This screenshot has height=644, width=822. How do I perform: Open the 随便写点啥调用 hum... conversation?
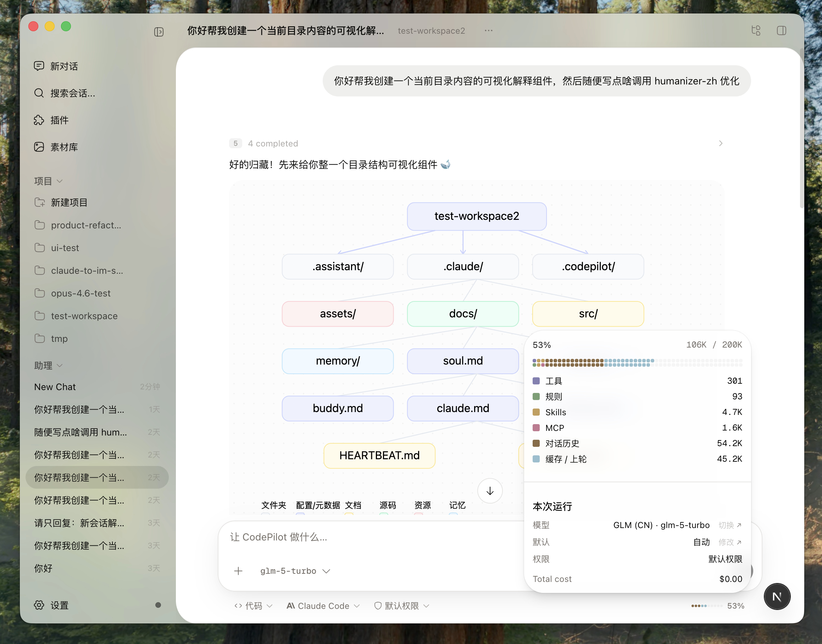(x=97, y=432)
